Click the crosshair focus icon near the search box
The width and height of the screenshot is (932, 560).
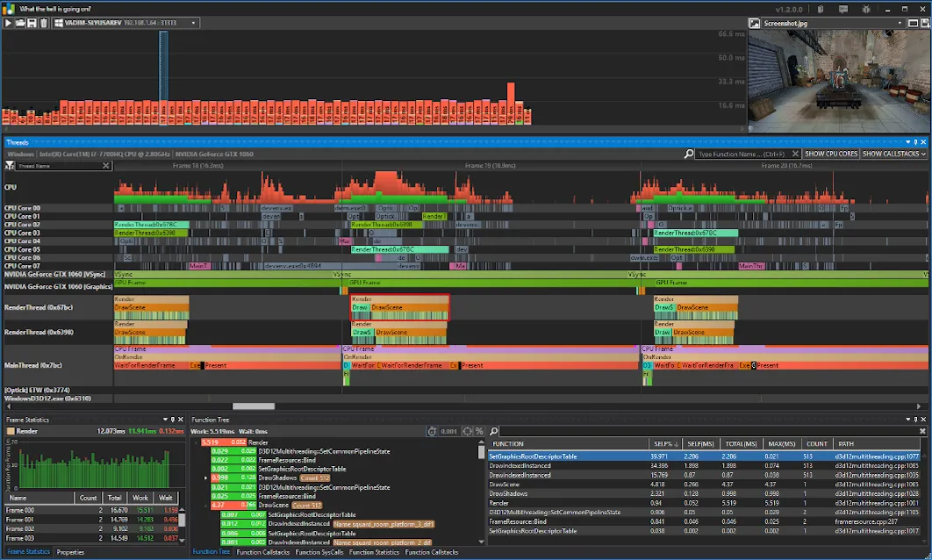[x=467, y=431]
